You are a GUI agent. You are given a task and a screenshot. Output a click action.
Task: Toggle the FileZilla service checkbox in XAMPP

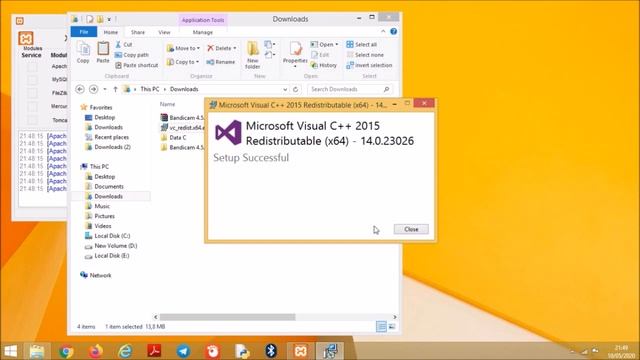pos(32,93)
